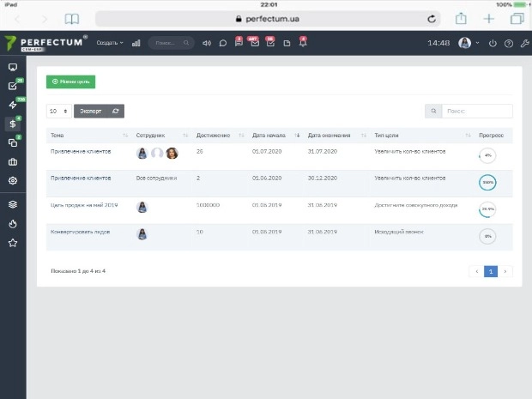Tap the Safari share icon

(x=461, y=18)
